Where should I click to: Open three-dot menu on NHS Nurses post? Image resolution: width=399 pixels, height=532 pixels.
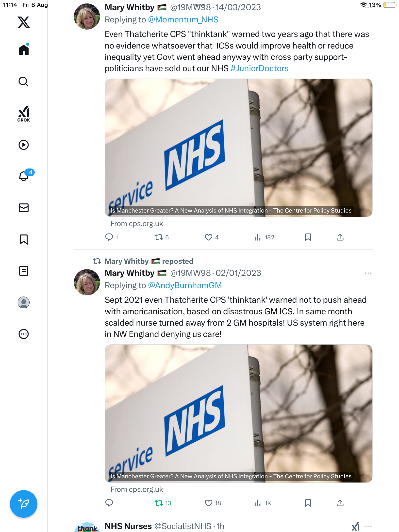pyautogui.click(x=368, y=526)
